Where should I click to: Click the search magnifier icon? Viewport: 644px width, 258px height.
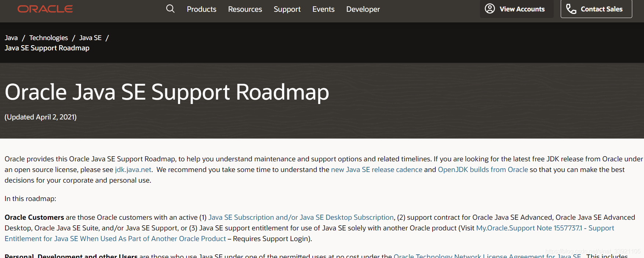(170, 8)
